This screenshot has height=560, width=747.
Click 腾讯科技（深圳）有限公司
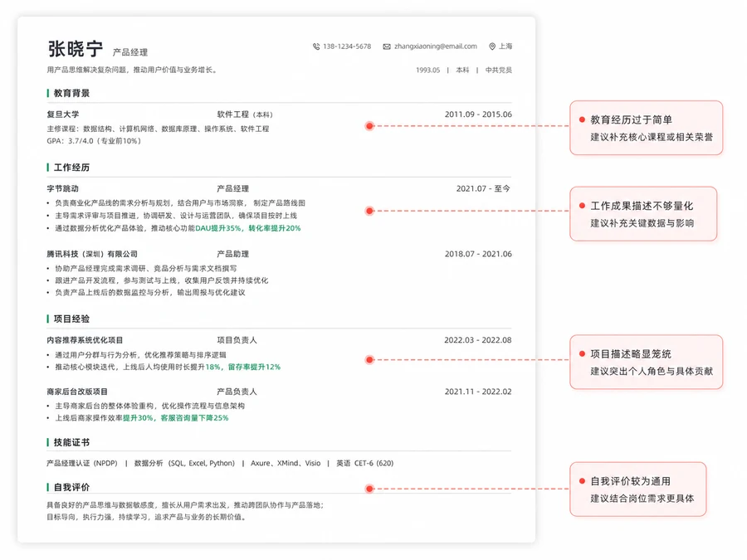(92, 254)
